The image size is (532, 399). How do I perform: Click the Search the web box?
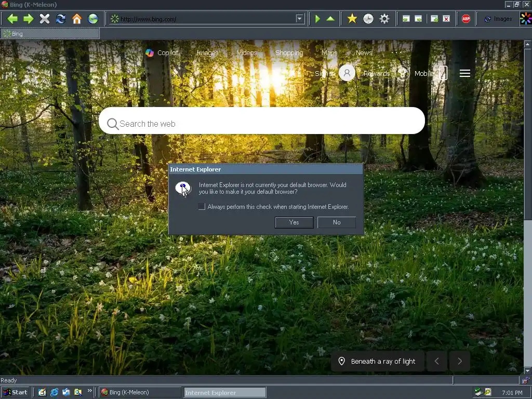(262, 121)
